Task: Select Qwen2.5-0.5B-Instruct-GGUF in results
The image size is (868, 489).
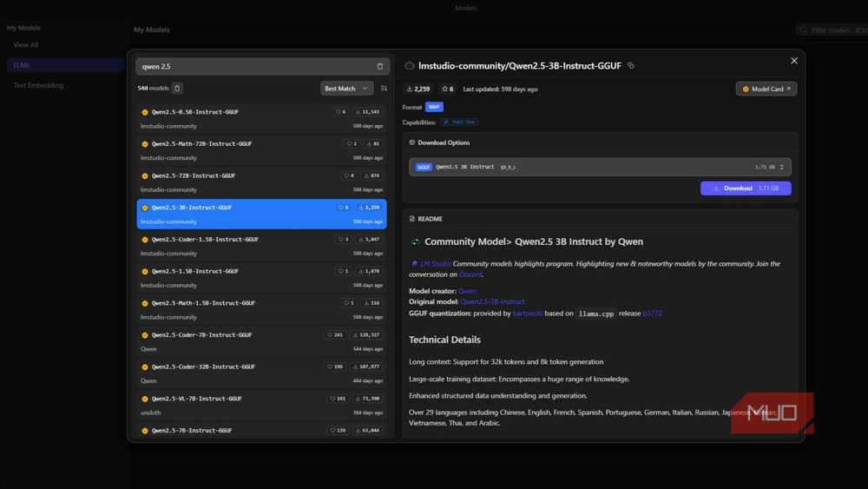Action: 261,118
